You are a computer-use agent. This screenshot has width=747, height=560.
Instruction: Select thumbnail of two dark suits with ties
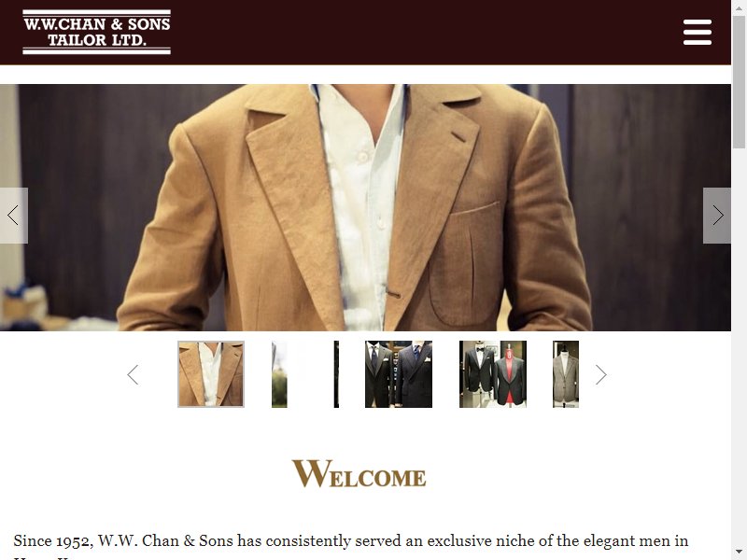tap(399, 374)
